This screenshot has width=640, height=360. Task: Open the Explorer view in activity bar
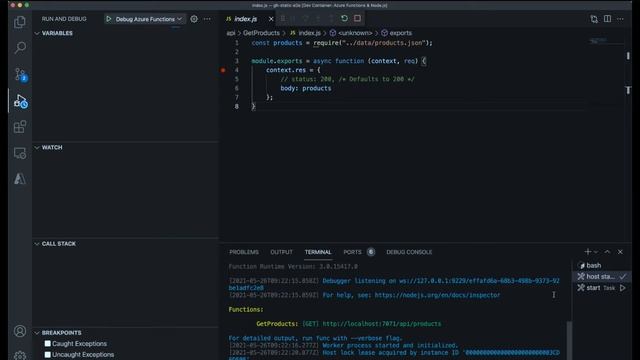coord(20,22)
